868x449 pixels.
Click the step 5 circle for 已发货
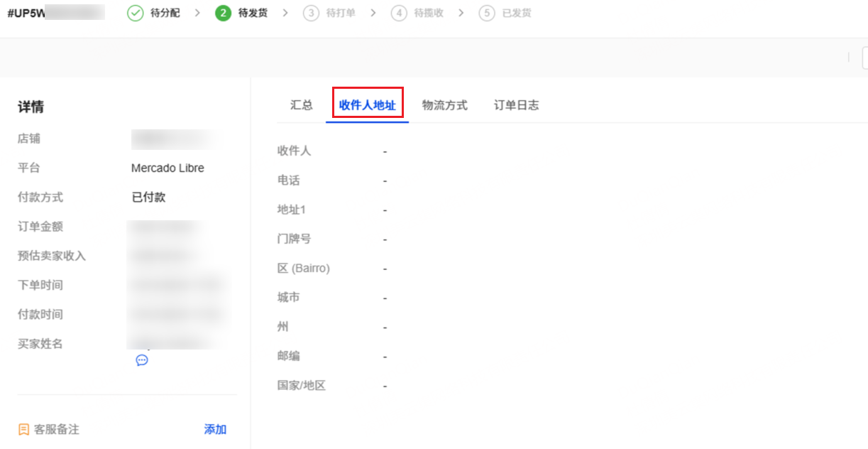[x=486, y=13]
